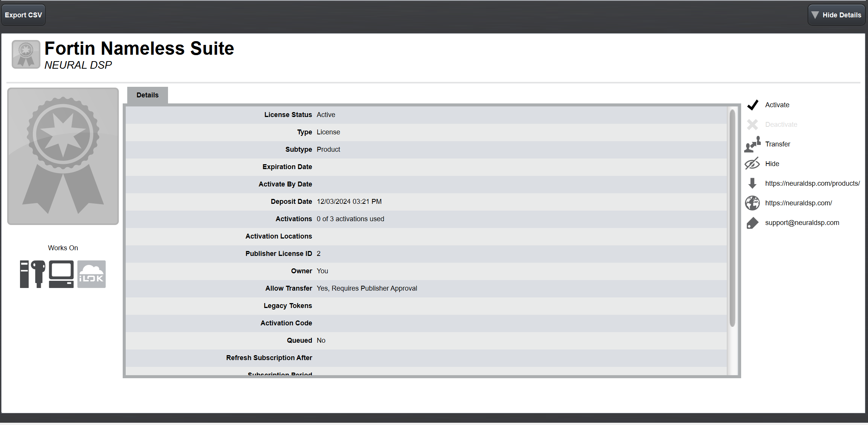The width and height of the screenshot is (868, 425).
Task: Click the crossed-out eye Hide icon
Action: [x=752, y=164]
